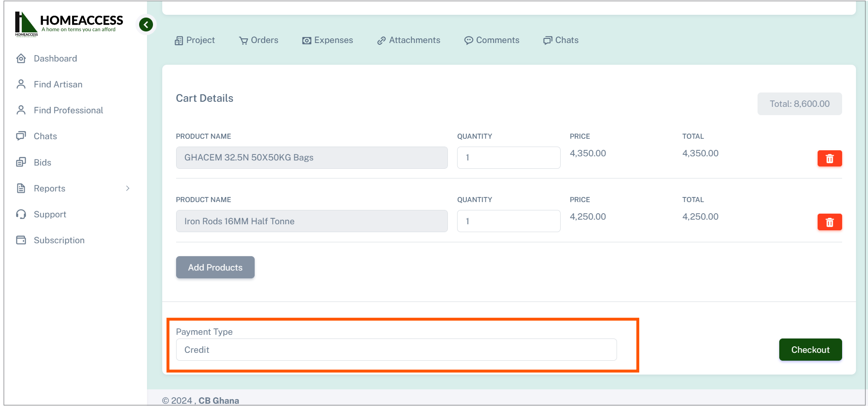
Task: Open Find Artisan page
Action: (58, 84)
